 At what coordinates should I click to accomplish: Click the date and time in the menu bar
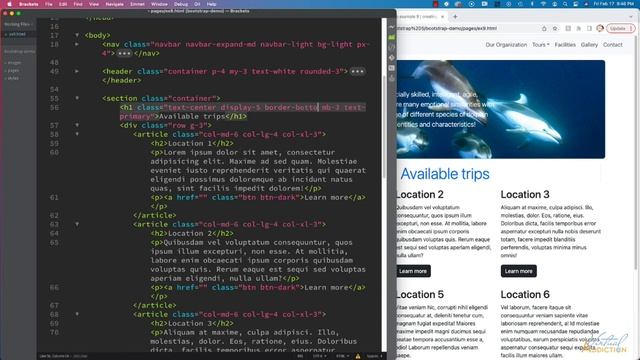(614, 4)
